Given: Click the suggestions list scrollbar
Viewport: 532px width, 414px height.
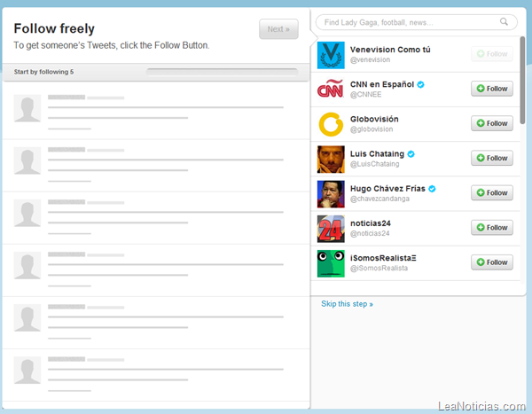Looking at the screenshot, I should click(523, 81).
